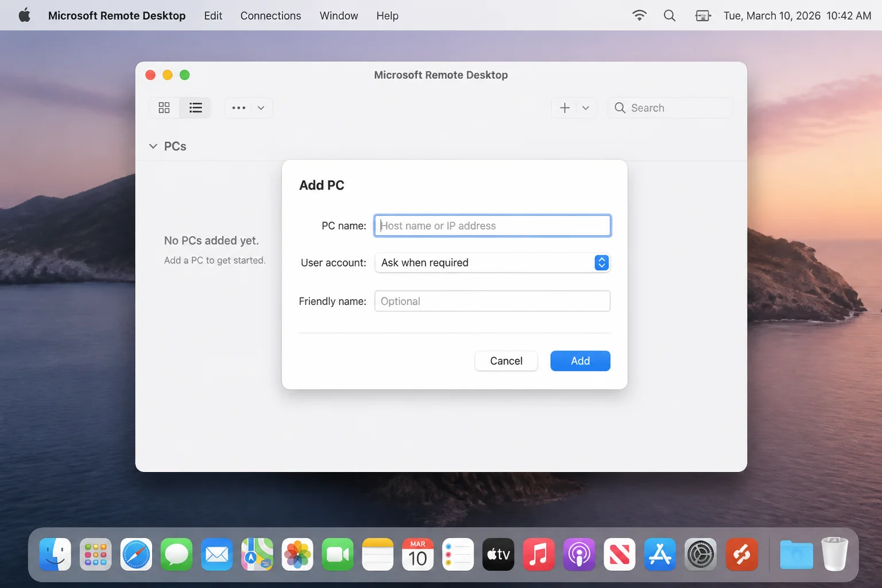Open Mail from the Dock
882x588 pixels.
pyautogui.click(x=216, y=554)
